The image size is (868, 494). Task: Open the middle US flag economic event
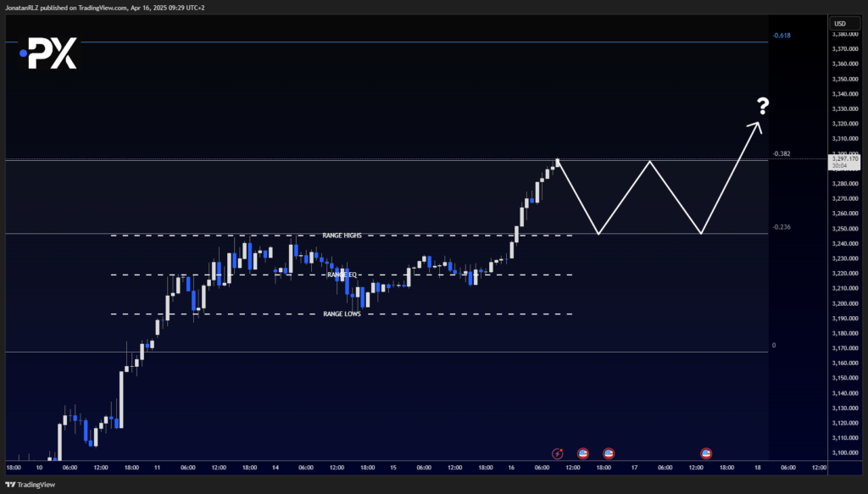[609, 453]
